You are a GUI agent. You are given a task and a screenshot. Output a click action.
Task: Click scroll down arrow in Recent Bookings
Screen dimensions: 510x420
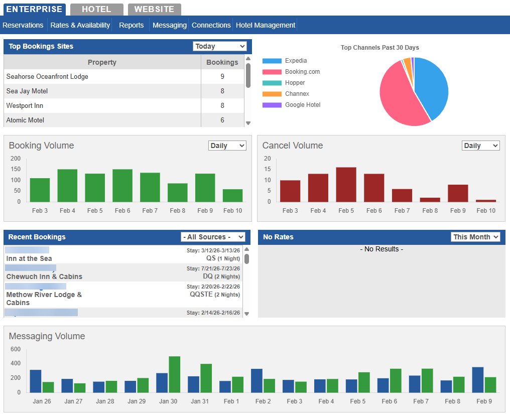click(x=246, y=314)
